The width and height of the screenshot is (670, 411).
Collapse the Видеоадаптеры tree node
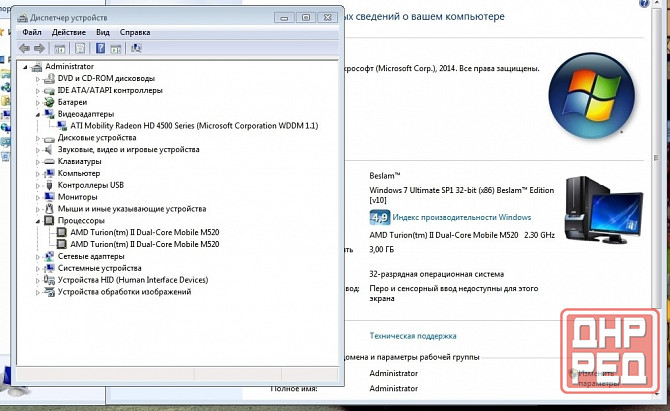[x=38, y=114]
